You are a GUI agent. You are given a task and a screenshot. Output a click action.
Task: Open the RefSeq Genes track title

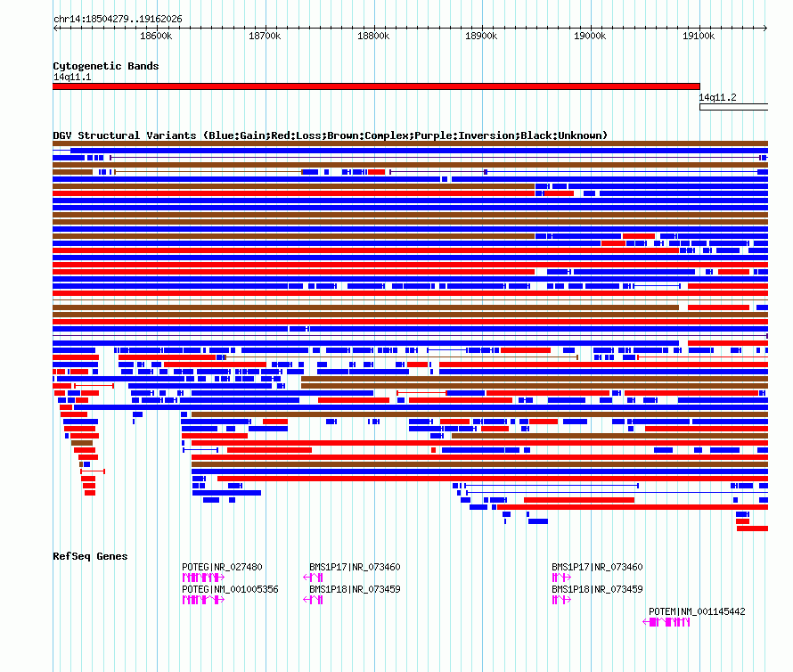pos(90,556)
